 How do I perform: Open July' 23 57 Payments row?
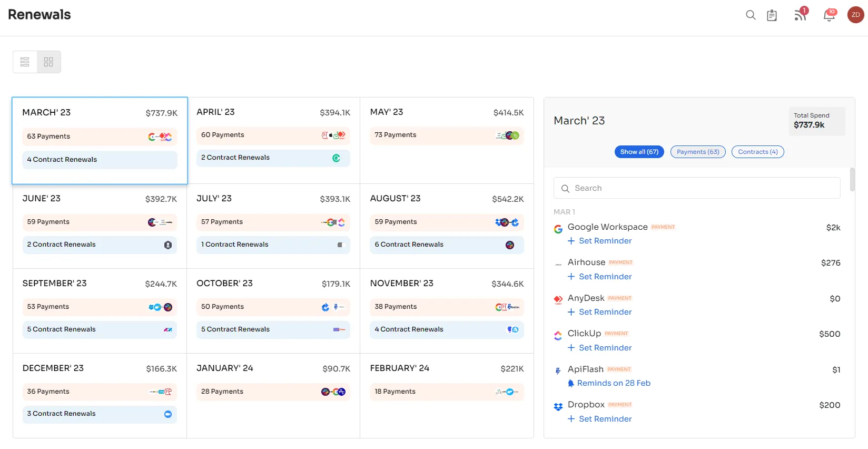point(273,222)
